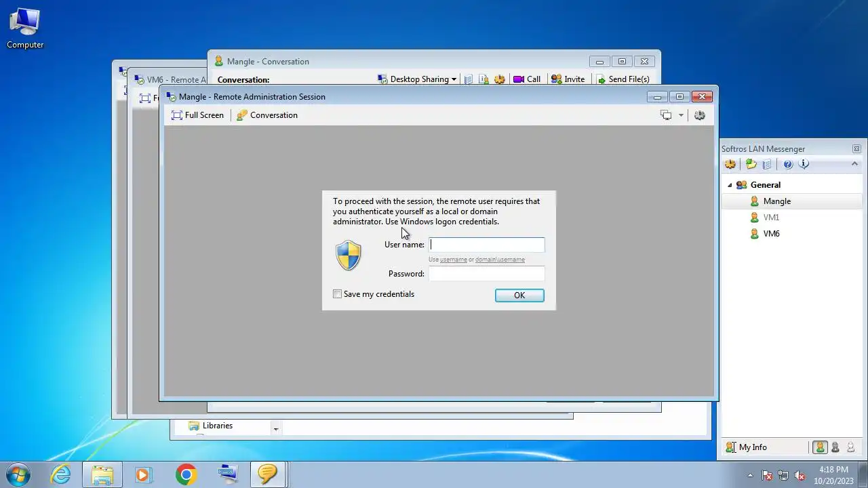Select the General group
Viewport: 868px width, 488px height.
click(766, 185)
